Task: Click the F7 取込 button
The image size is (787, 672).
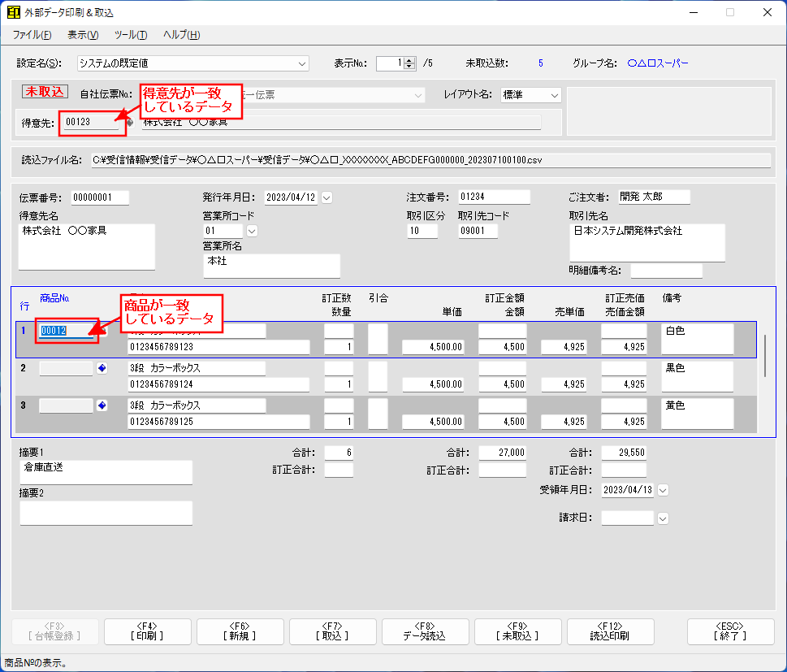Action: tap(333, 631)
